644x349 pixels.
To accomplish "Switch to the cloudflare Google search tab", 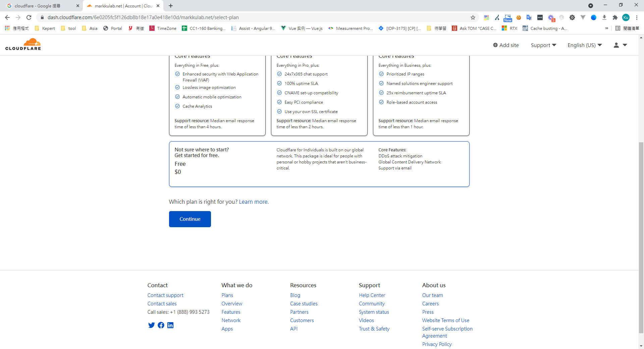I will click(x=42, y=6).
